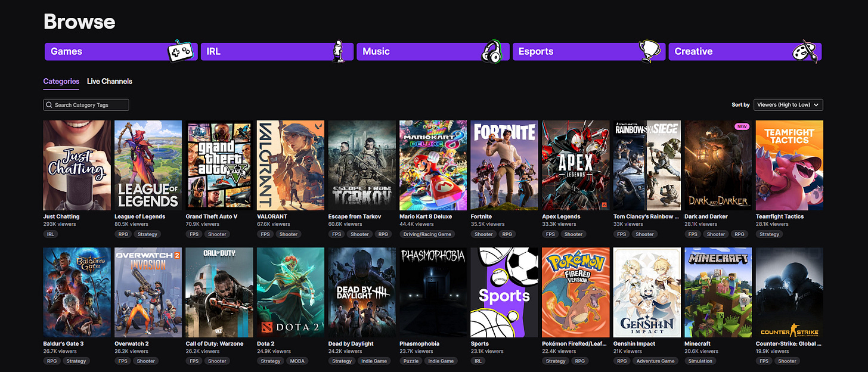Open the Fortnite cover art
Viewport: 868px width, 372px height.
504,165
